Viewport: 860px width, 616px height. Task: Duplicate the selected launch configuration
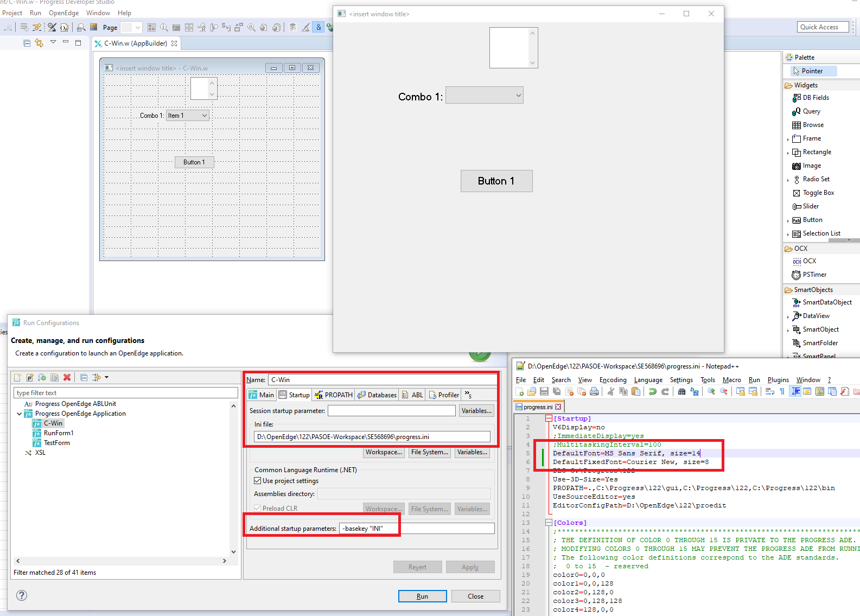[54, 377]
